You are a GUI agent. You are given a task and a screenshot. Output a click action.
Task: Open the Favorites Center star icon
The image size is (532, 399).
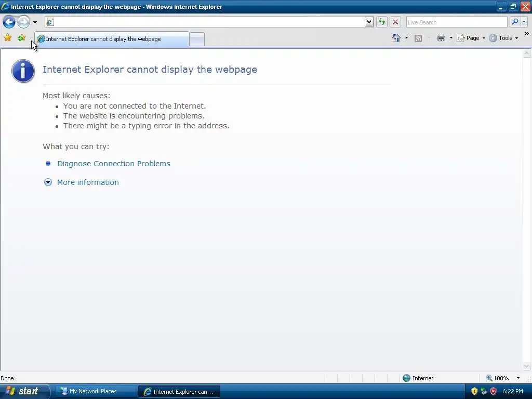pyautogui.click(x=7, y=37)
